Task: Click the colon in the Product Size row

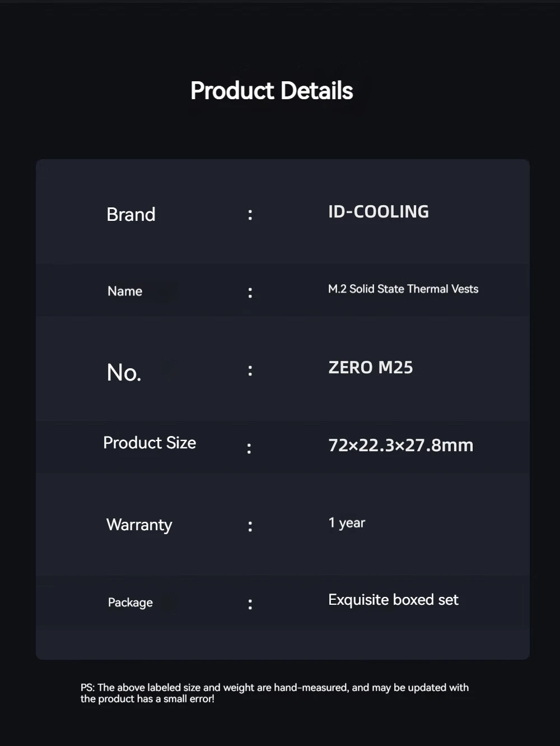Action: [249, 448]
